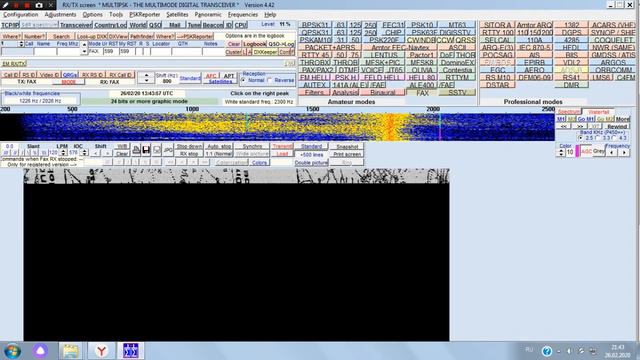Select the 2.5 kHz band radio button
The height and width of the screenshot is (360, 640).
pyautogui.click(x=580, y=138)
